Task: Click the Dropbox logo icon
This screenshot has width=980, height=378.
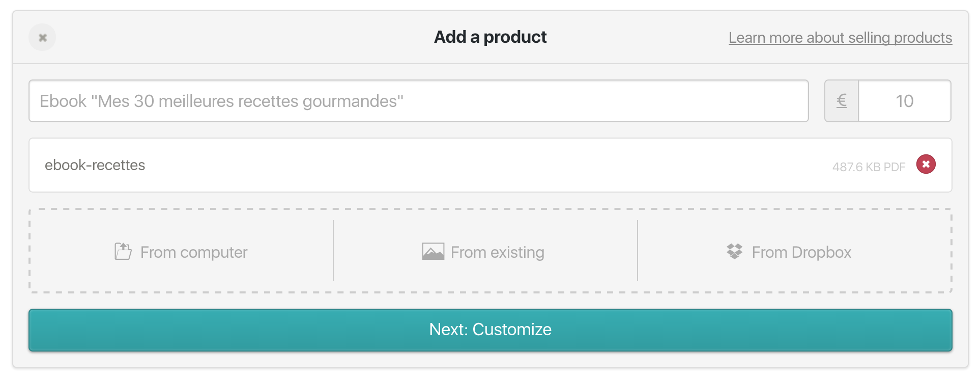Action: click(735, 251)
